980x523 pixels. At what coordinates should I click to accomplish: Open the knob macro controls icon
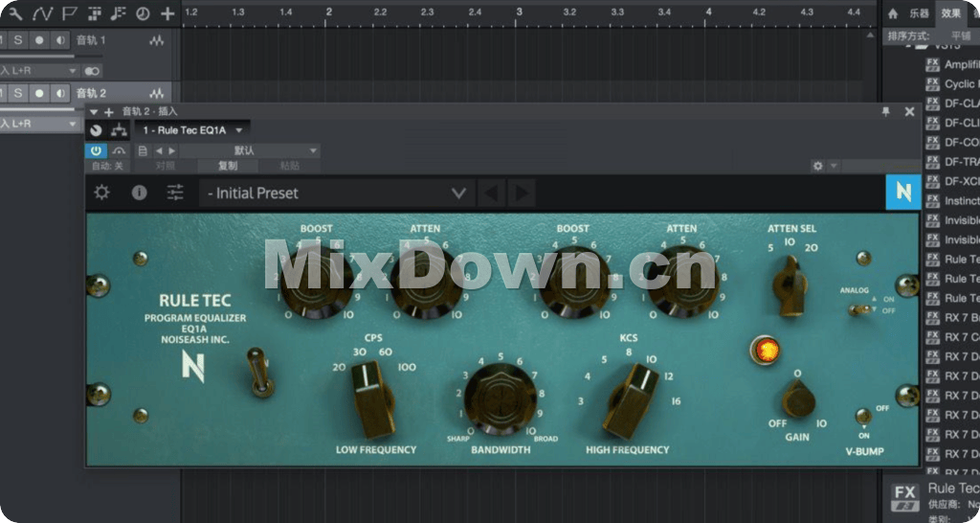pos(96,130)
